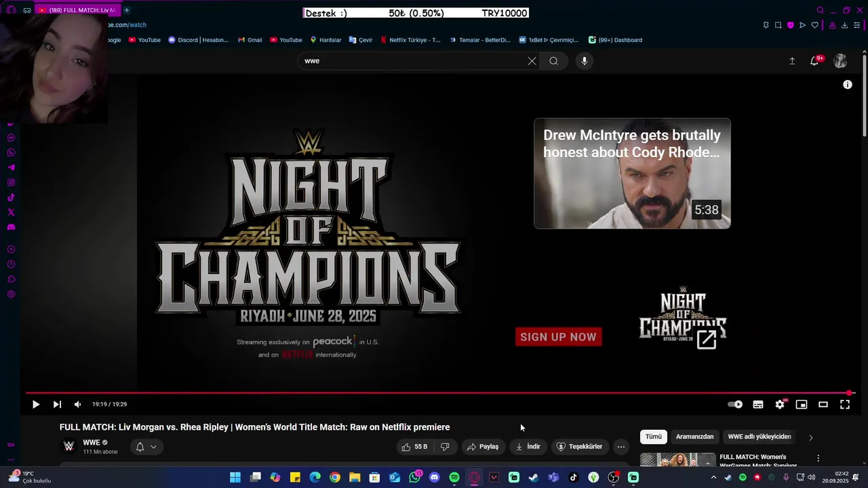The image size is (868, 488).
Task: Open Spotify from the taskbar
Action: click(454, 478)
